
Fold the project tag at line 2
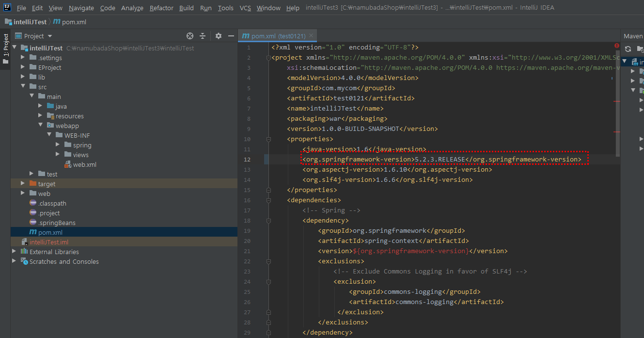pos(268,58)
